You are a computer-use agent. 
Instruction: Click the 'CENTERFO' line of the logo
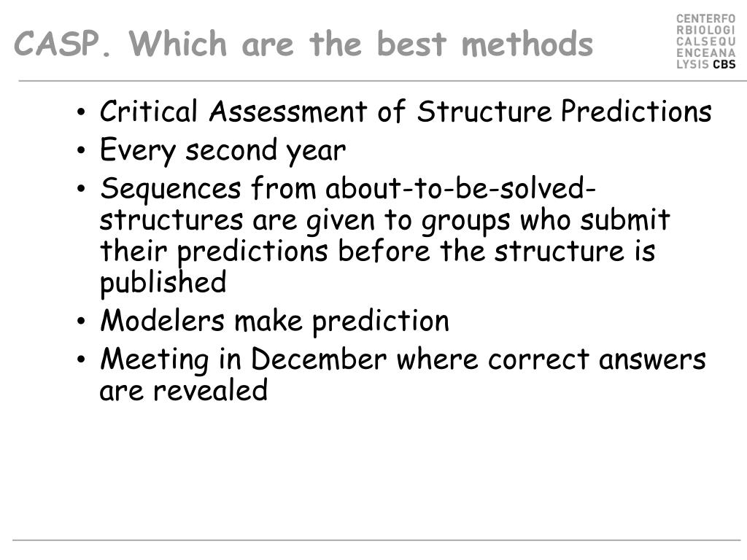coord(705,19)
